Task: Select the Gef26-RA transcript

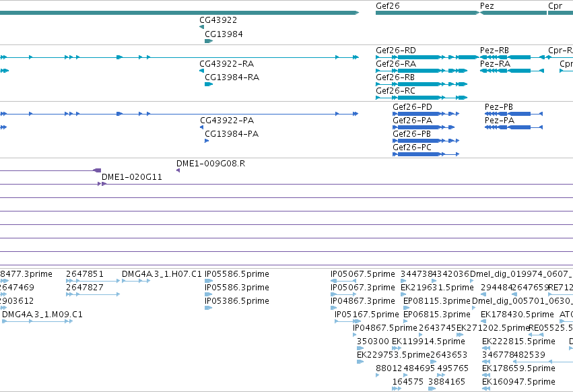Action: (422, 71)
